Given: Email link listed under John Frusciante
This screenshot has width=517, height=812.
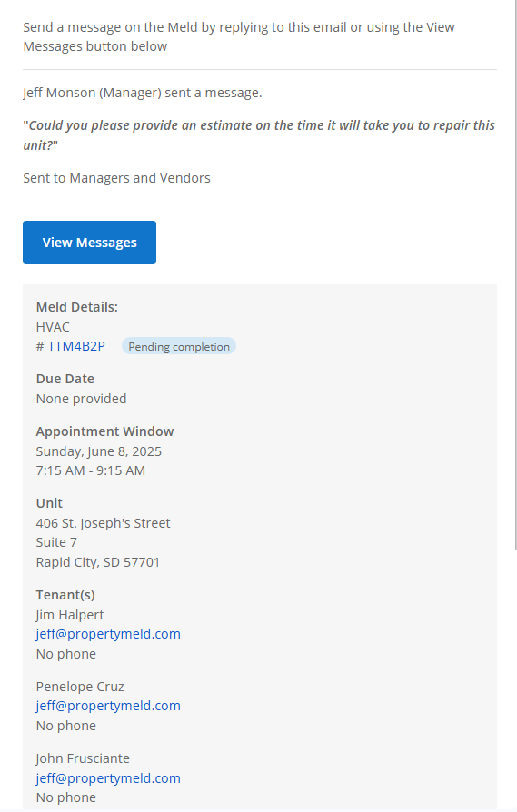Looking at the screenshot, I should pos(108,777).
